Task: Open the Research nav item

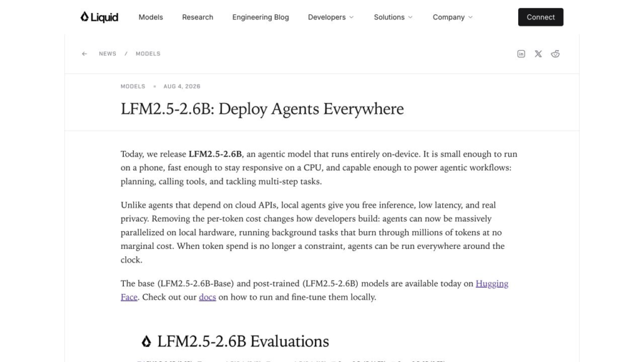Action: click(197, 17)
